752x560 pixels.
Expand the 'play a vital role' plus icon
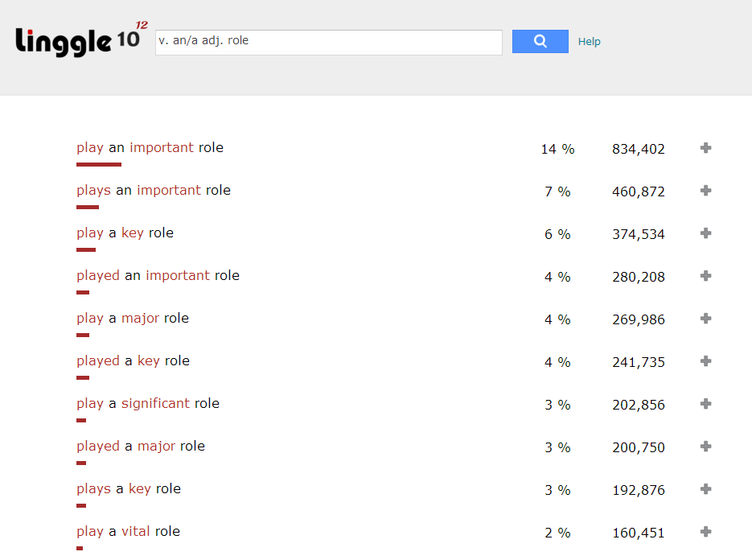(705, 532)
